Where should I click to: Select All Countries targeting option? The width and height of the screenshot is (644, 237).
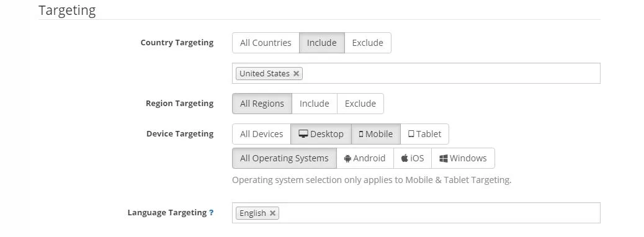[266, 43]
